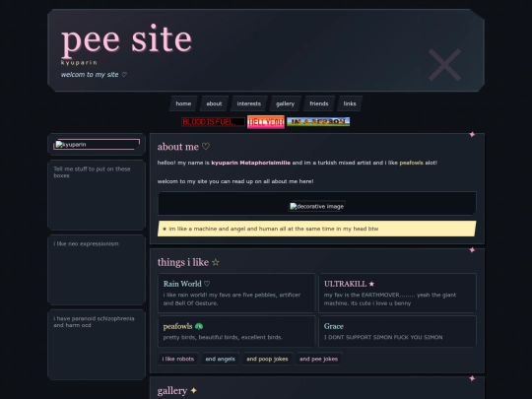
Task: Click the pink sparkle on about me panel corner
Action: tap(472, 135)
